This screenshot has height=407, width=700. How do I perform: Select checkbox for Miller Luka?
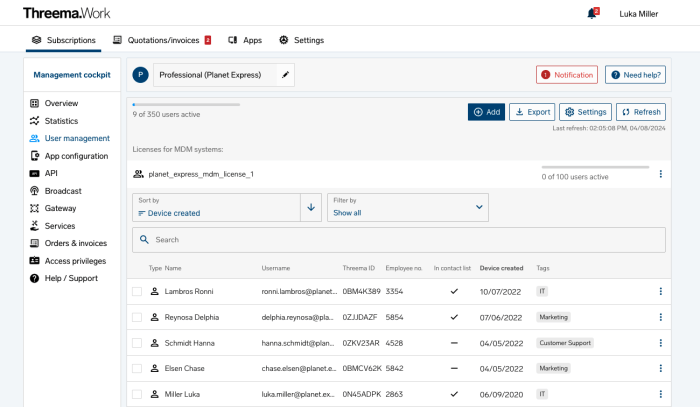coord(137,394)
